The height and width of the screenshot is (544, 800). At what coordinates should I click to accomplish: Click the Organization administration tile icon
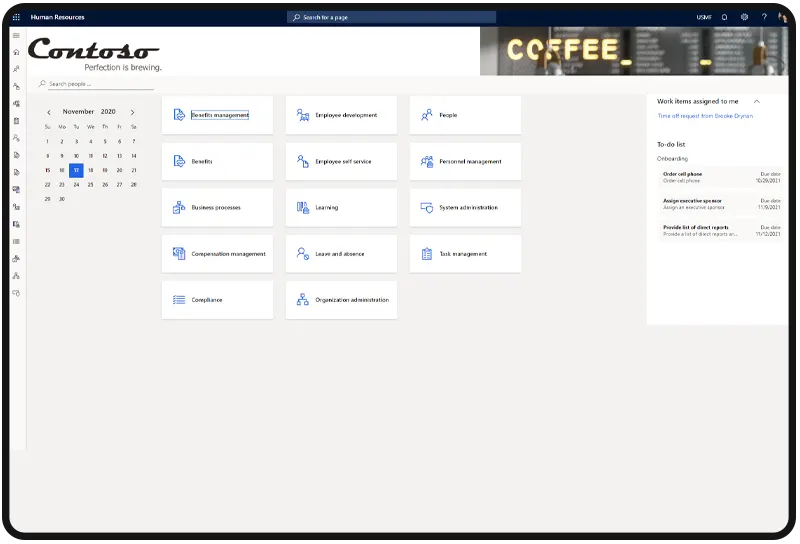coord(303,300)
